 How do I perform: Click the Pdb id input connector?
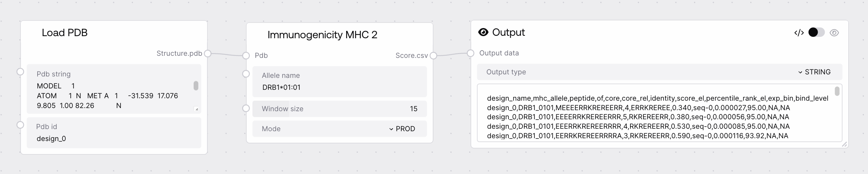pyautogui.click(x=20, y=125)
